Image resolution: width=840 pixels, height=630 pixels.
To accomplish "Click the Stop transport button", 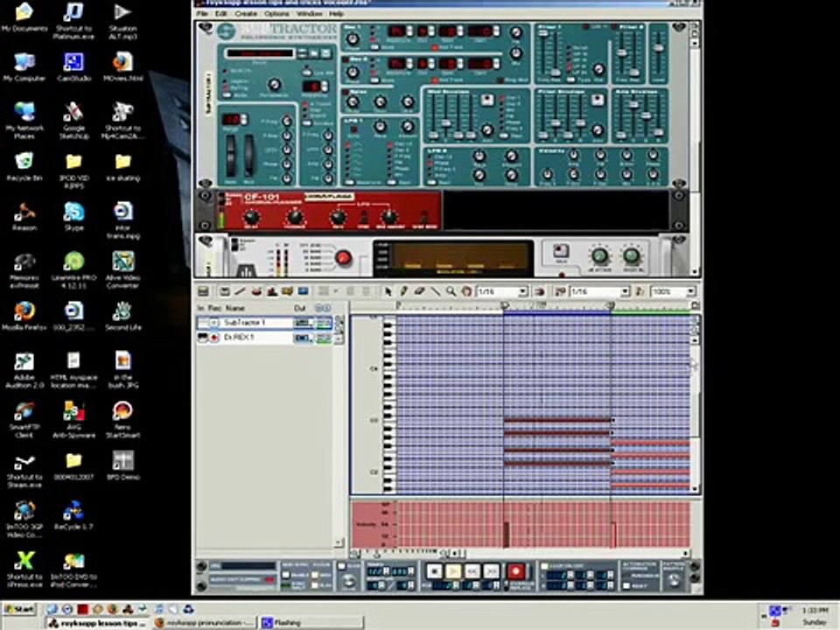I will pos(435,571).
